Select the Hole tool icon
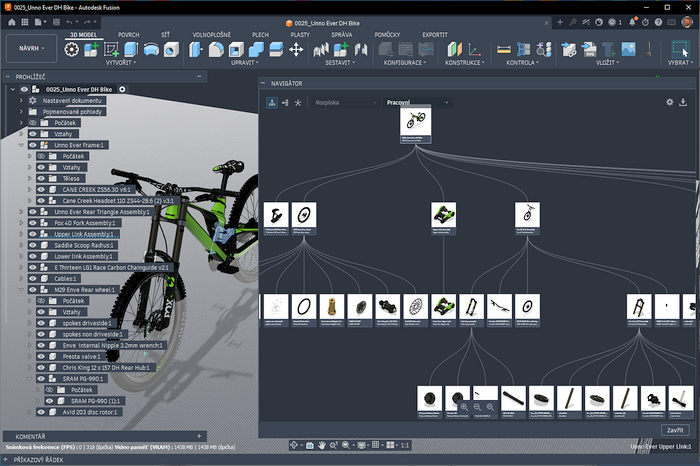Image resolution: width=700 pixels, height=466 pixels. 171,49
